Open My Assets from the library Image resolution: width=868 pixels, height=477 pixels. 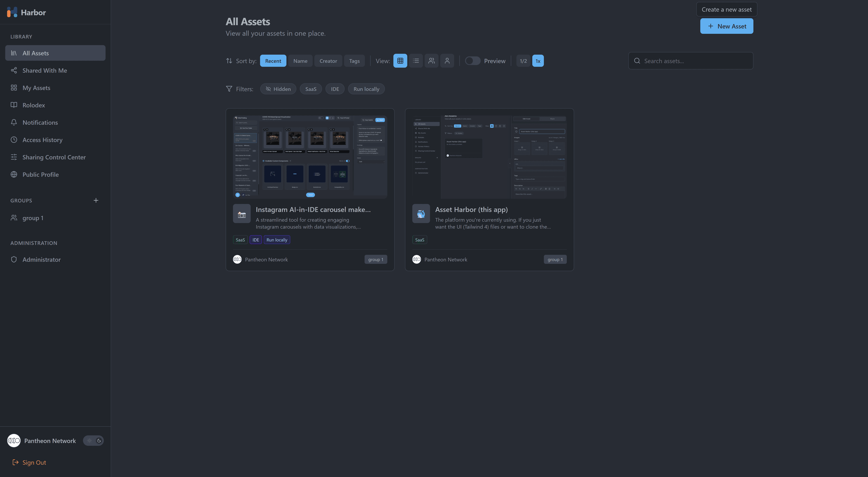(x=36, y=88)
